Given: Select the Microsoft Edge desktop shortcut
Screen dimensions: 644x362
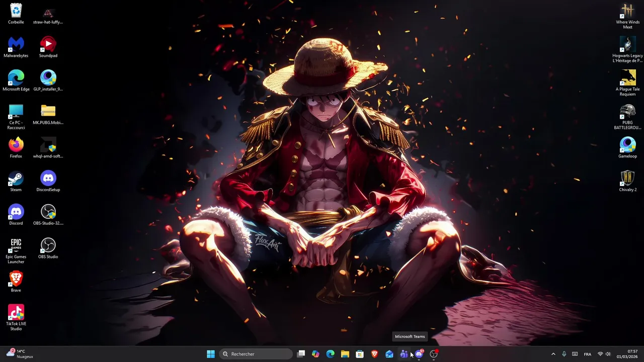Looking at the screenshot, I should (16, 81).
